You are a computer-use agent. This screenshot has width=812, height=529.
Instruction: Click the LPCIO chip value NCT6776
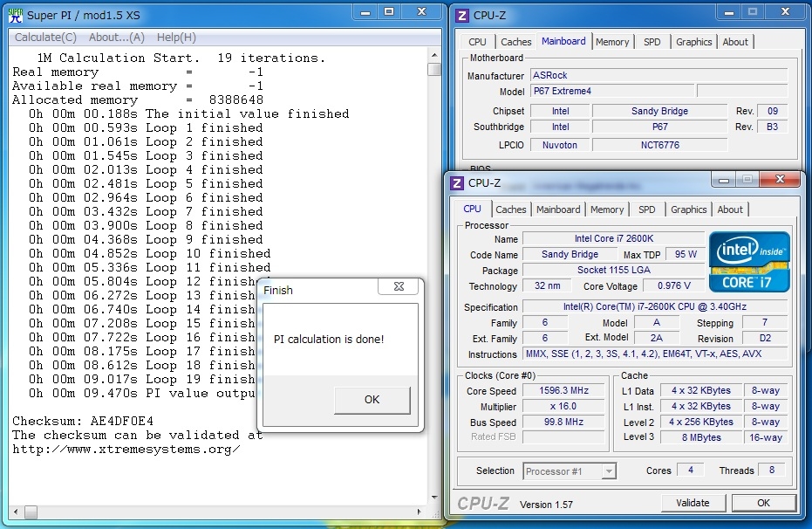pyautogui.click(x=659, y=145)
